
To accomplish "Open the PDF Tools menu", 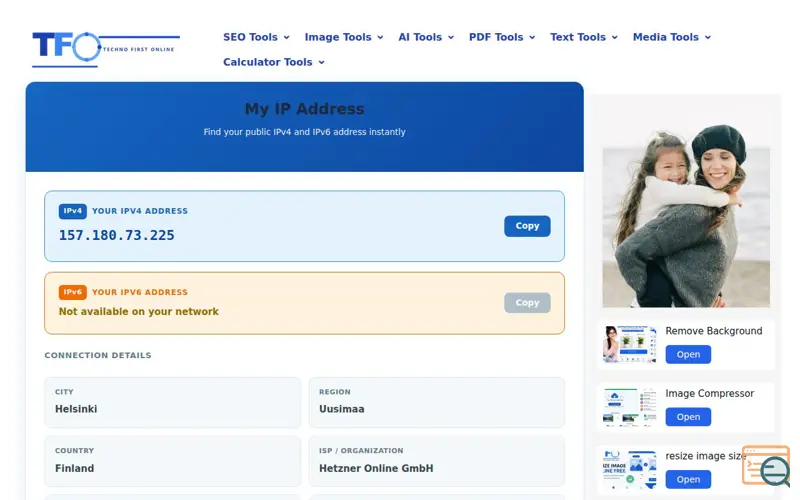I will [502, 37].
